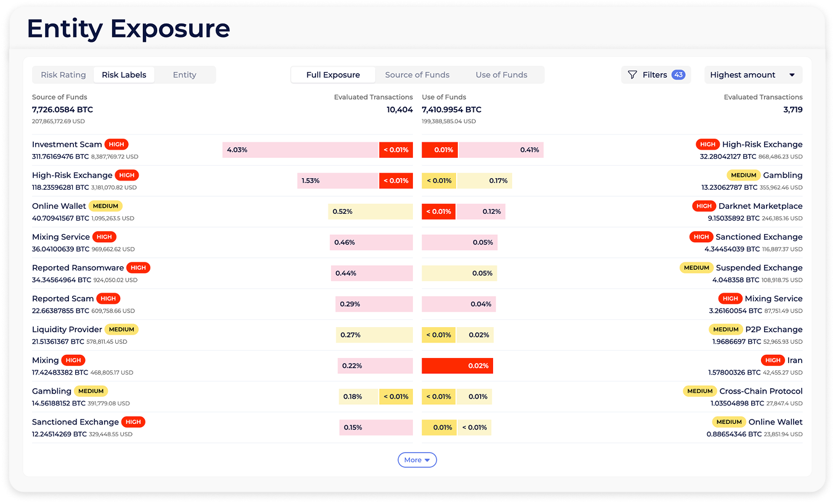This screenshot has height=504, width=835.
Task: Click the Evaluated Transactions count of 10,404
Action: pos(399,109)
